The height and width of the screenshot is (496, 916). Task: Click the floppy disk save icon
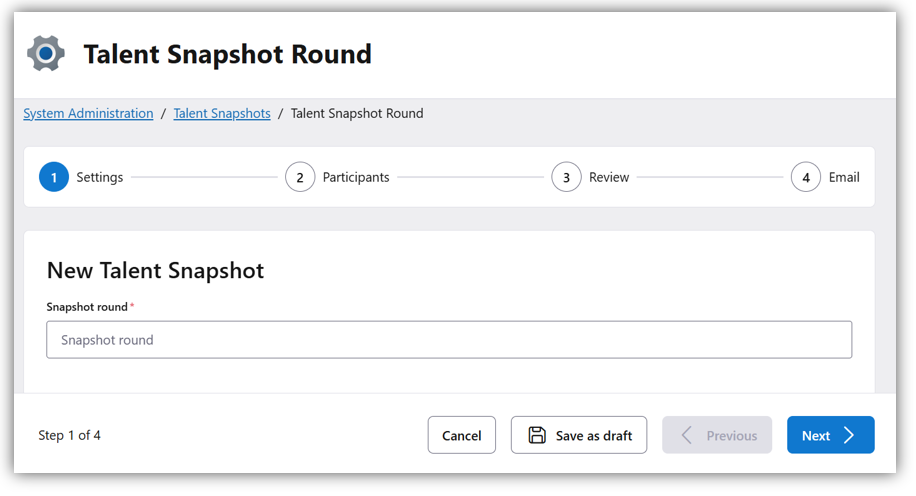[x=537, y=435]
